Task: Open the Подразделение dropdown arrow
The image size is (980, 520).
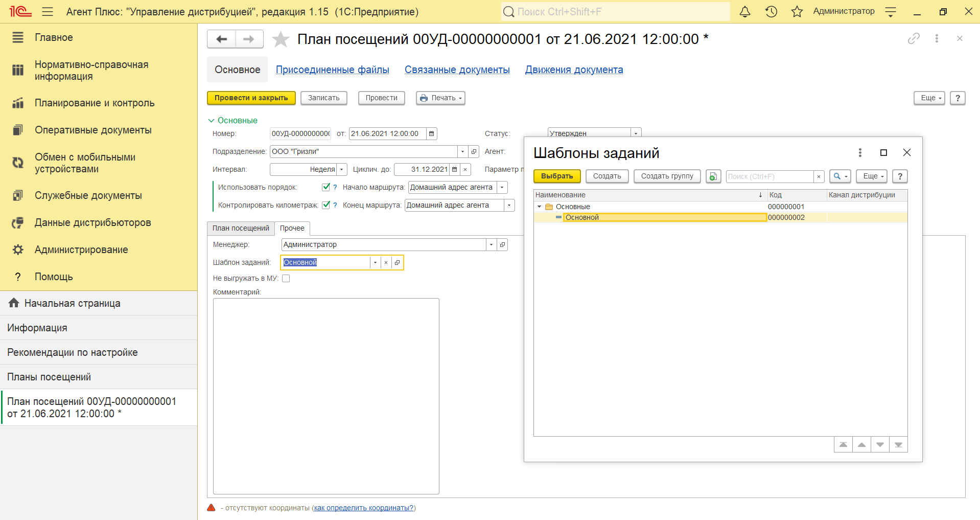Action: (462, 151)
